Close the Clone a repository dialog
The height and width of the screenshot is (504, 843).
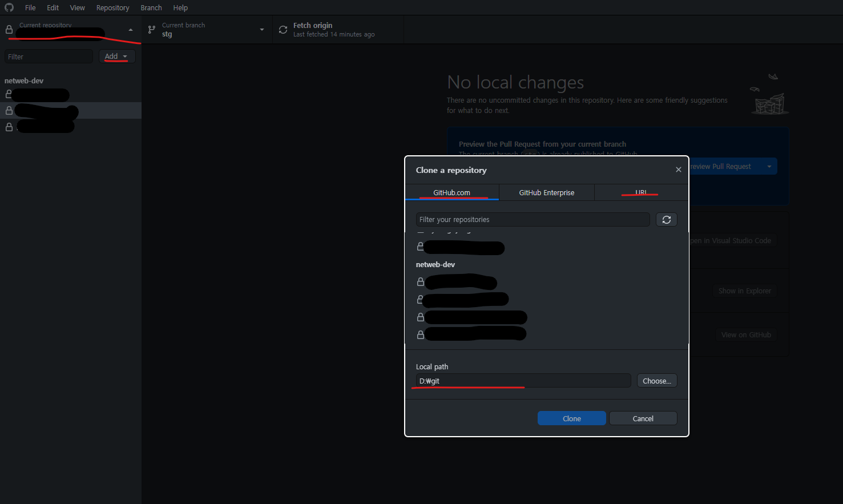pyautogui.click(x=679, y=170)
